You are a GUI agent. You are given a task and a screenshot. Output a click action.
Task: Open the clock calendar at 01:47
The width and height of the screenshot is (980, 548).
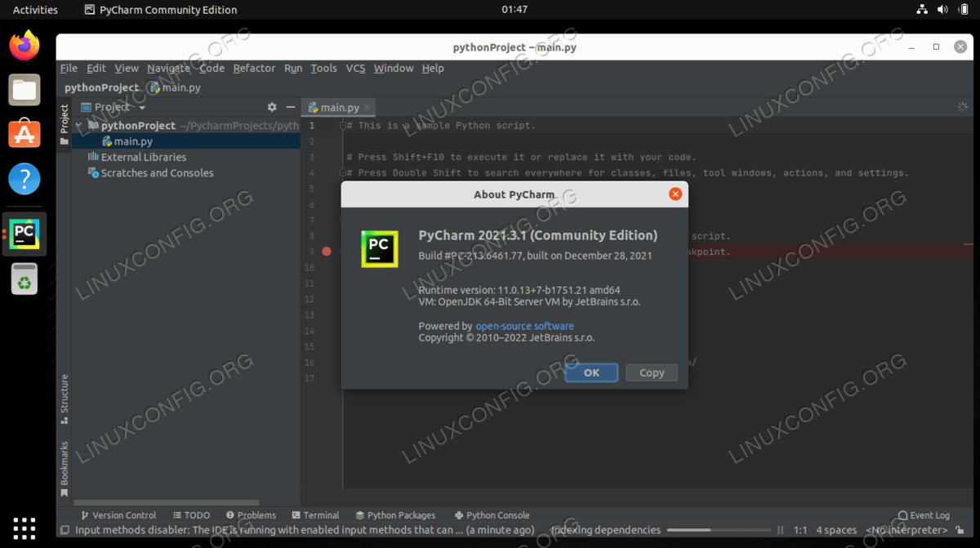[514, 10]
